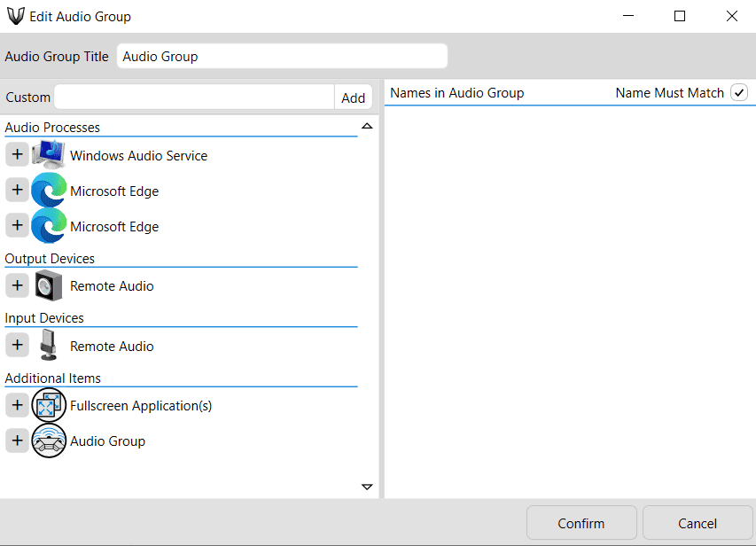Add output device Remote Audio via plus
Screen dimensions: 756x546
tap(17, 285)
